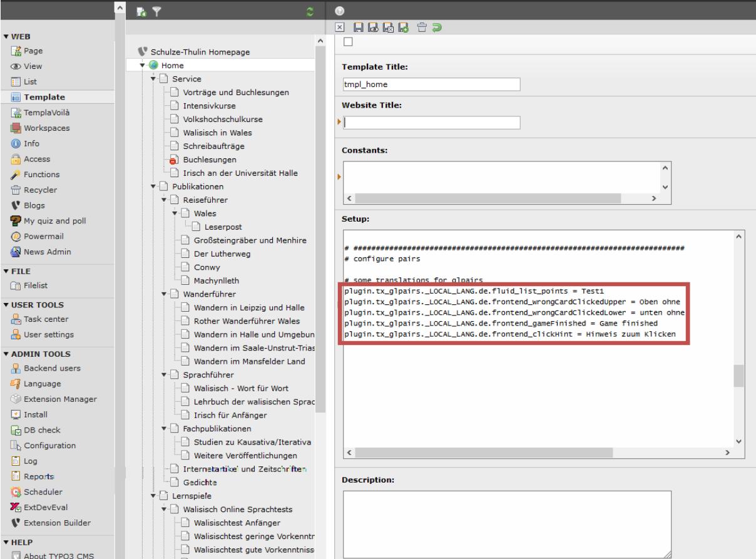Collapse the ADMIN TOOLS group
The image size is (756, 559).
tap(6, 354)
